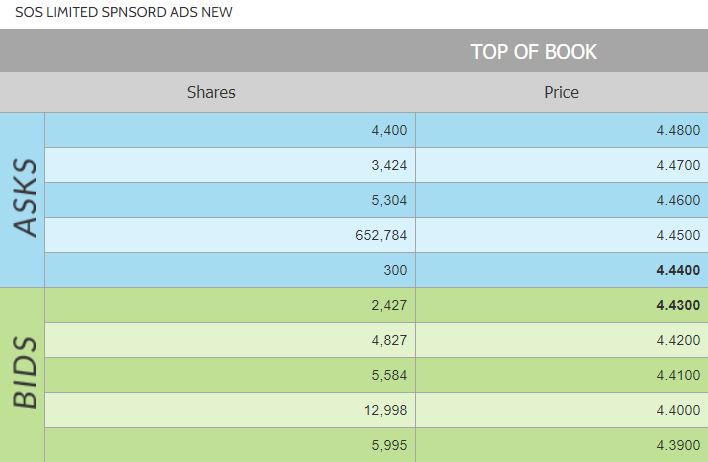708x462 pixels.
Task: Choose the 4,827 shares bid cell
Action: (x=388, y=340)
